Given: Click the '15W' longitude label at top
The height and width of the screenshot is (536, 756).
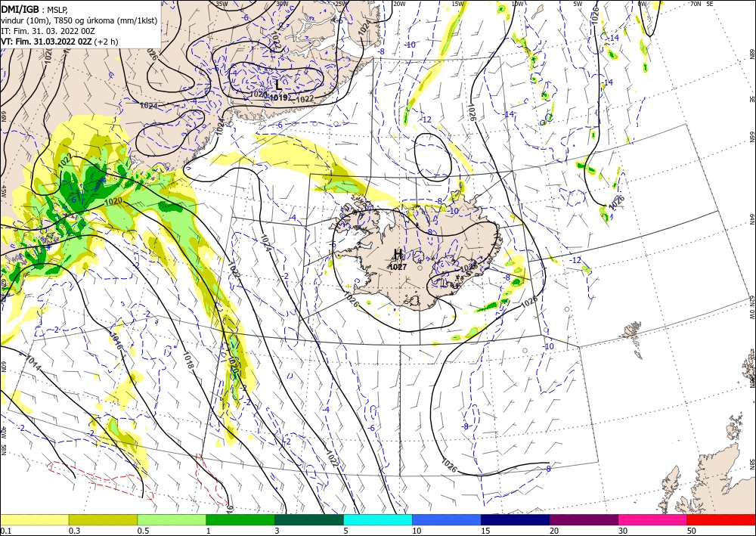Looking at the screenshot, I should pyautogui.click(x=458, y=4).
